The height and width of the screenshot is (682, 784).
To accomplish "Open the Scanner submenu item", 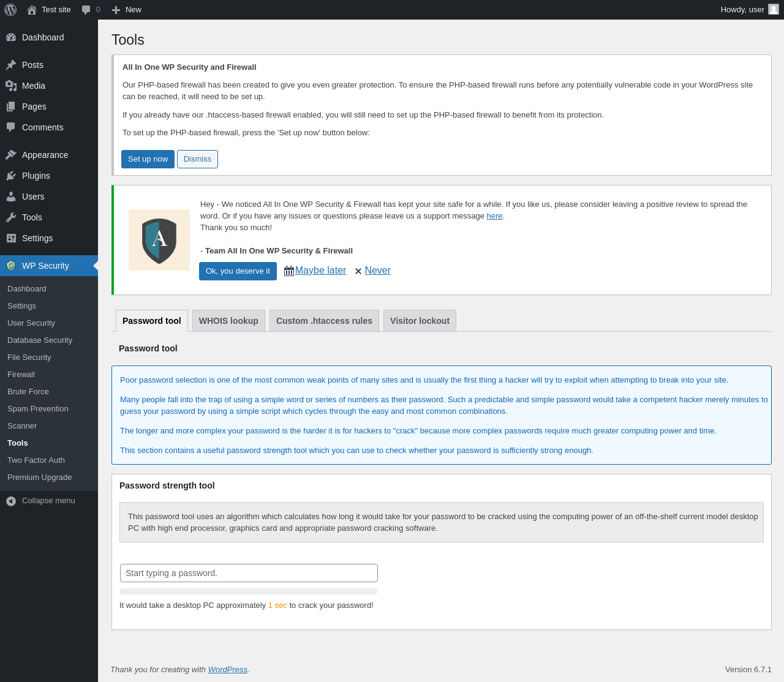I will tap(49, 426).
